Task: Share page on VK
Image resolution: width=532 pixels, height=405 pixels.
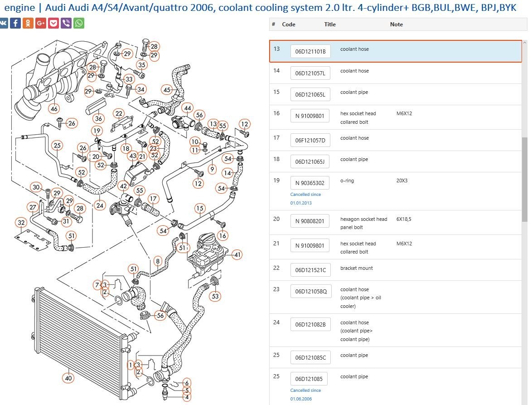Action: [x=3, y=23]
